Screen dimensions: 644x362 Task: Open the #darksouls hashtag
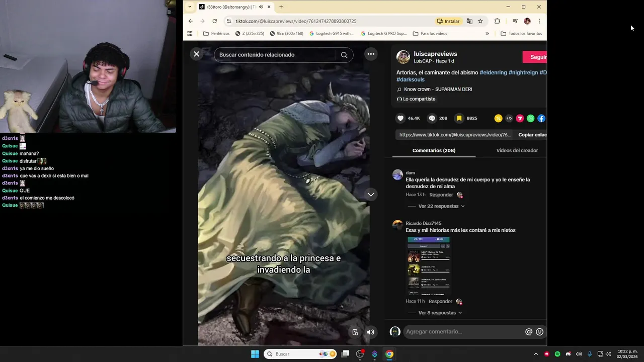point(411,79)
